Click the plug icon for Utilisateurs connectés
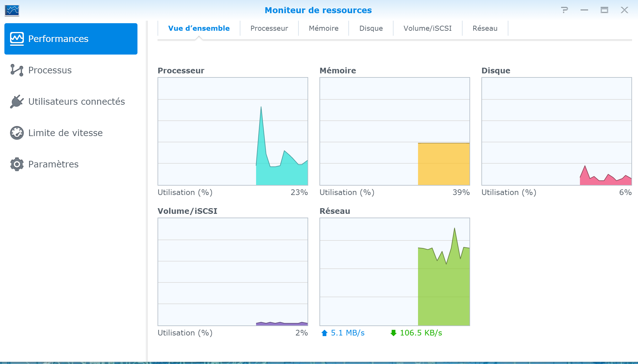Screen dimensions: 638x364 click(x=17, y=102)
